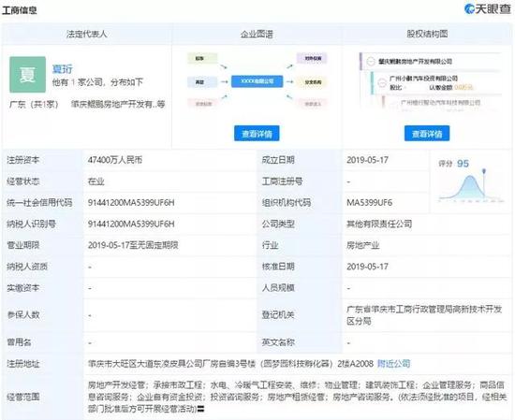
Task: Click the score marker pin on chart
Action: click(x=484, y=172)
